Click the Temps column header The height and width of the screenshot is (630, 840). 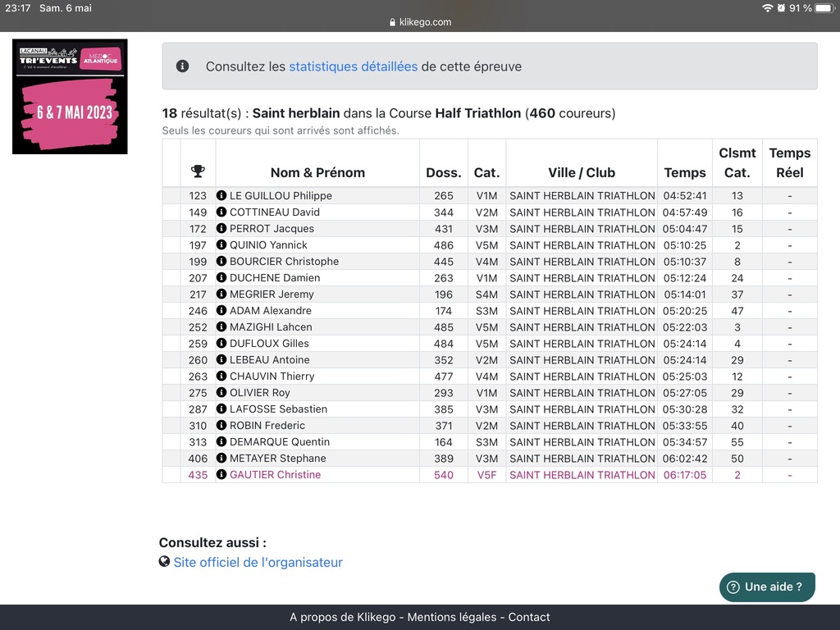click(x=685, y=172)
